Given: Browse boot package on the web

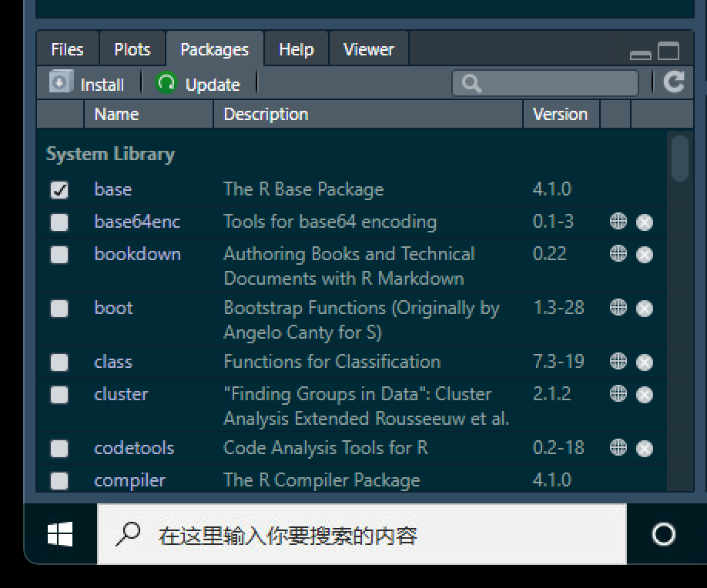Looking at the screenshot, I should tap(618, 308).
